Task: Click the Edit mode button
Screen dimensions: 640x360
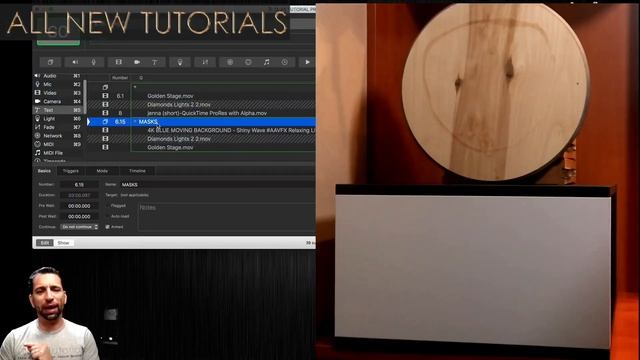Action: pos(44,243)
